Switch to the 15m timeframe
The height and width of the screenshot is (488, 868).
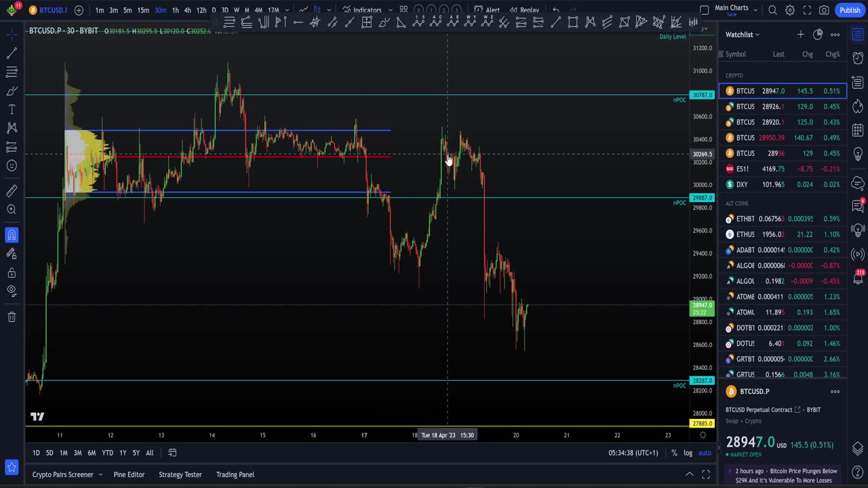click(143, 10)
